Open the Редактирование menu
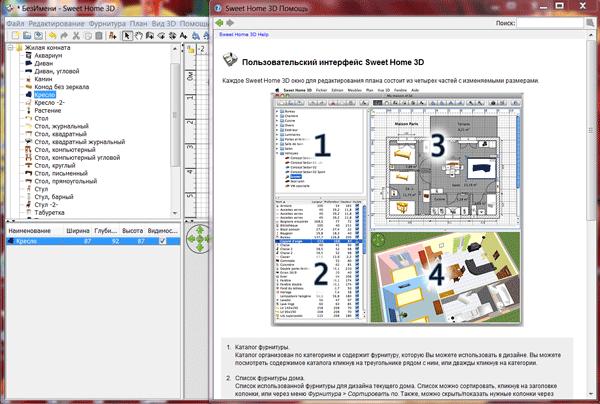 57,23
